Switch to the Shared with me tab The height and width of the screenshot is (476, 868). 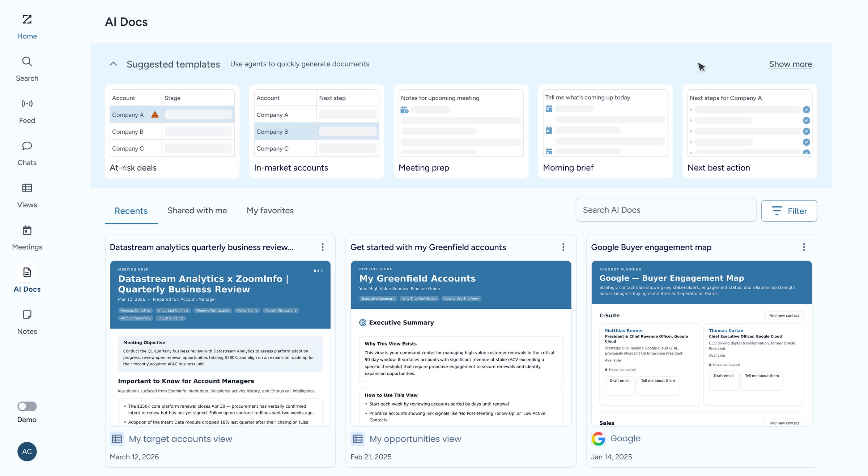197,210
